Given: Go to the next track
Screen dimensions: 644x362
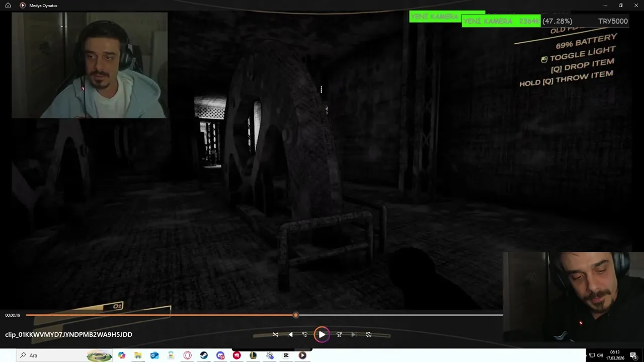Looking at the screenshot, I should coord(354,334).
